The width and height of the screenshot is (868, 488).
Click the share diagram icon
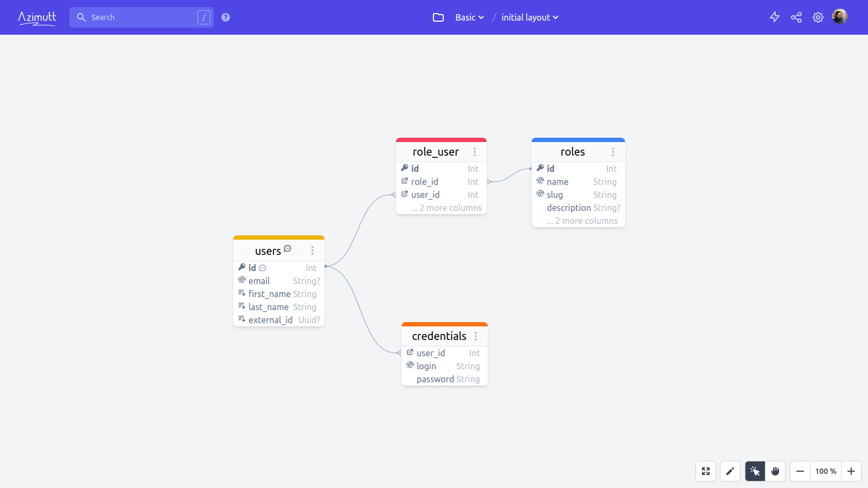(796, 17)
